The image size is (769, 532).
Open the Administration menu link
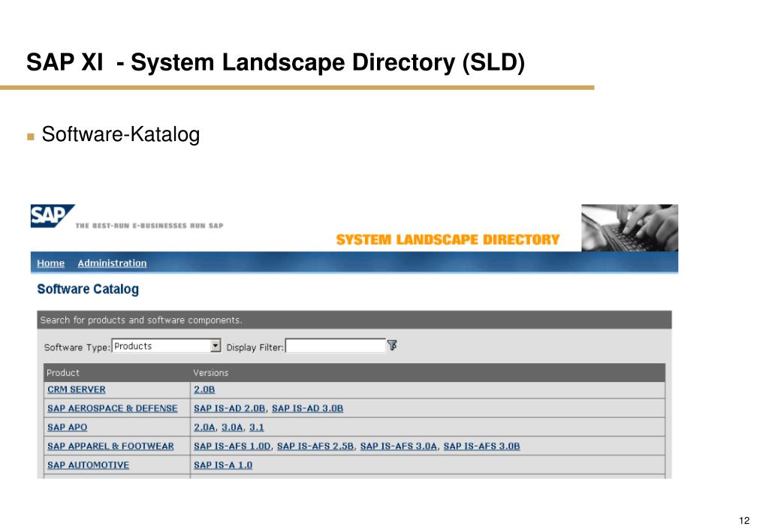[112, 263]
